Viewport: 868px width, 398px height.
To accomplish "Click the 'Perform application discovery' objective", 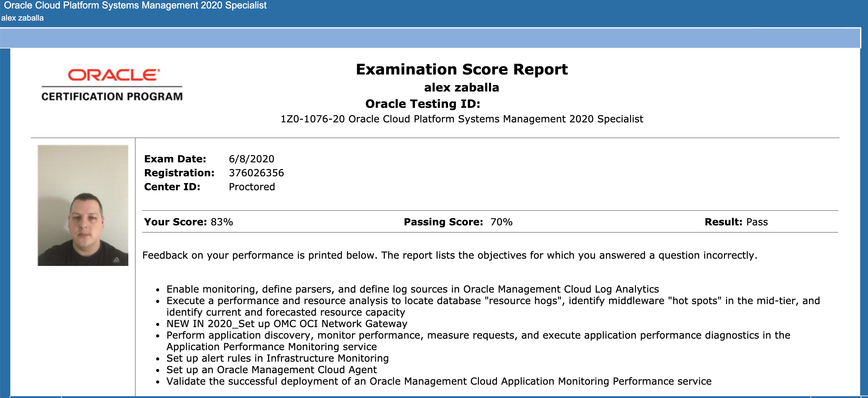I will [478, 341].
